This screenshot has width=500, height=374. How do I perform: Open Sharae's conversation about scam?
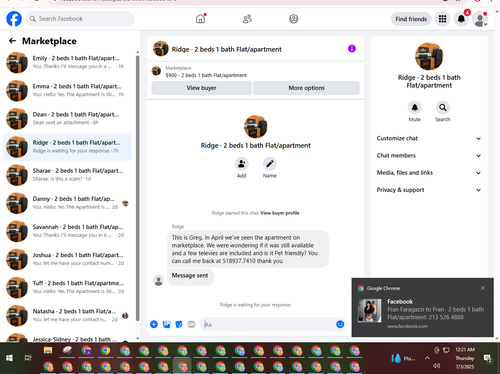[67, 175]
